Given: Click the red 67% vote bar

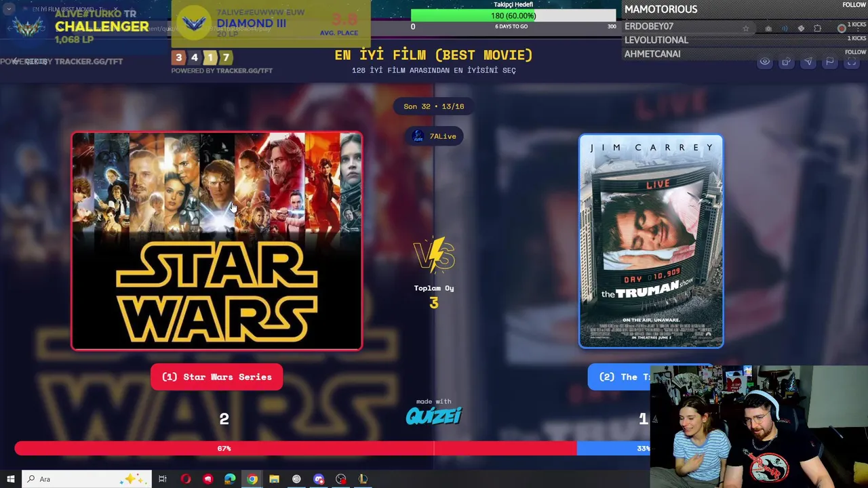Looking at the screenshot, I should click(295, 449).
